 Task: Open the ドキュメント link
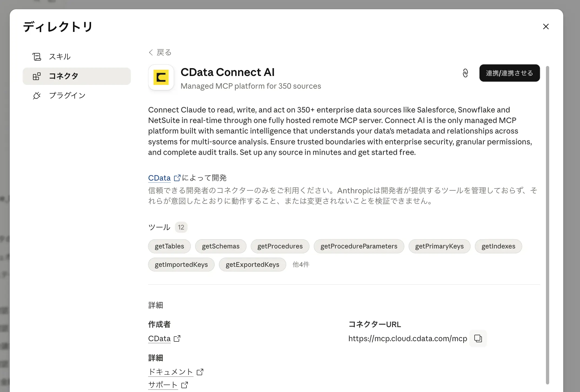(171, 372)
